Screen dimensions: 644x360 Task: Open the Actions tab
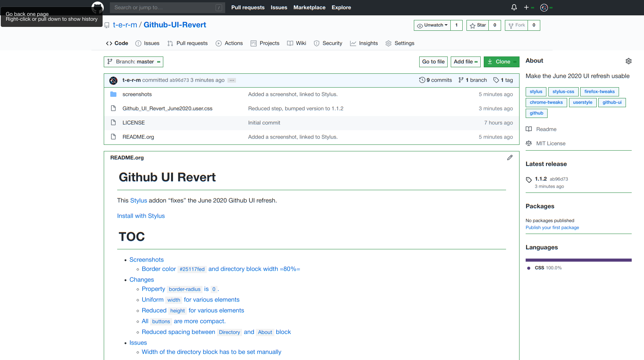point(229,43)
